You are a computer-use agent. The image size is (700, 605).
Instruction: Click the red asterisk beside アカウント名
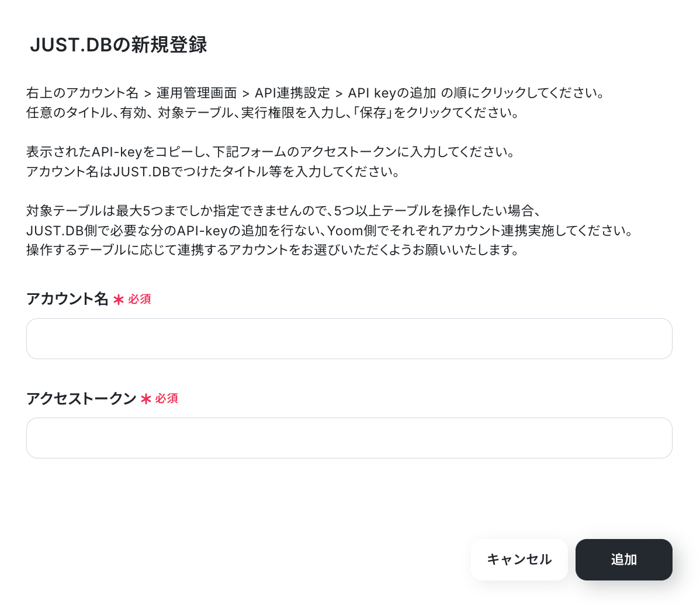click(x=118, y=300)
